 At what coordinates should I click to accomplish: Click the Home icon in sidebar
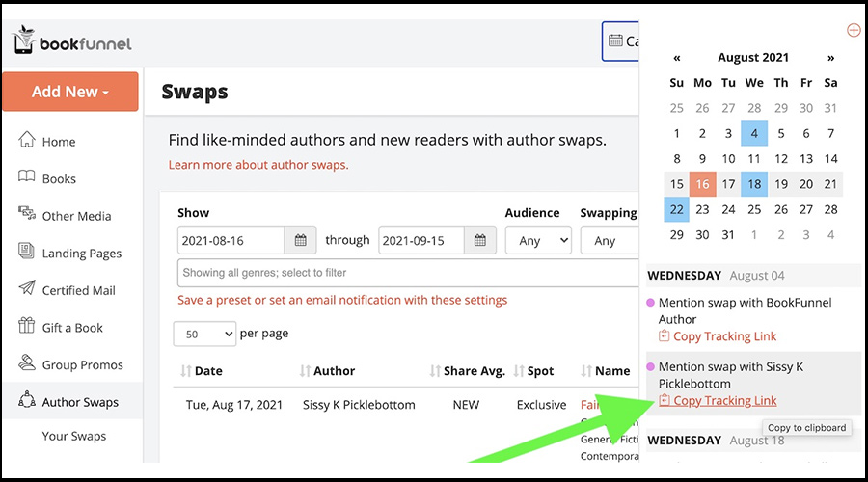tap(26, 141)
